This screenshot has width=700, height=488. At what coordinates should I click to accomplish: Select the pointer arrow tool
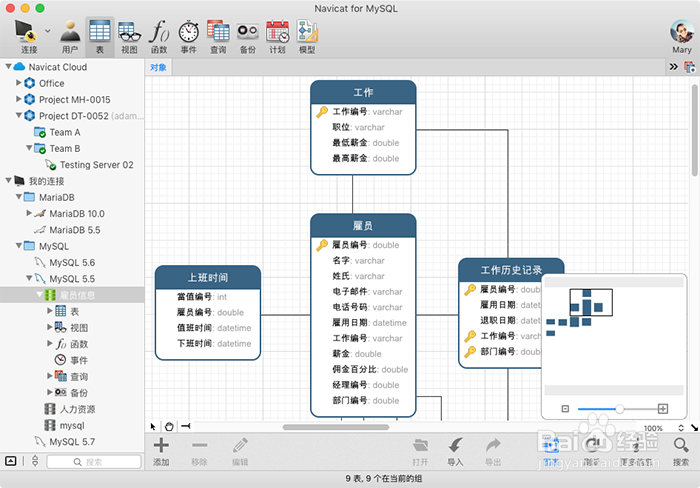153,427
